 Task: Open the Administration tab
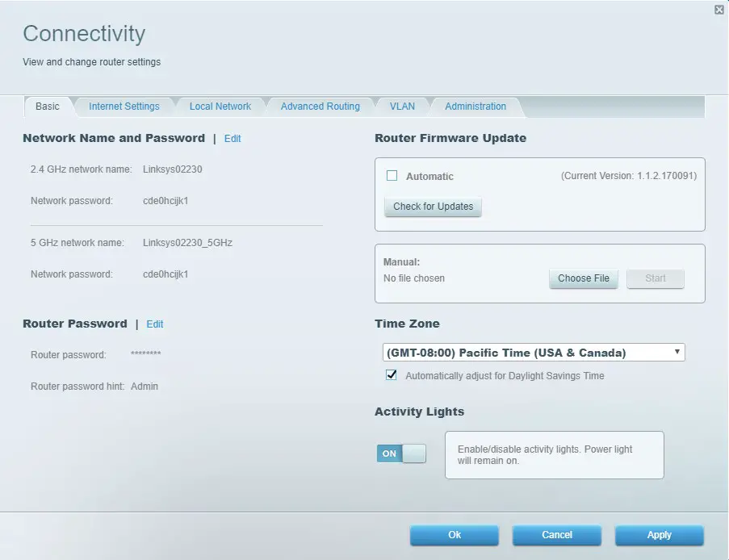pos(476,106)
